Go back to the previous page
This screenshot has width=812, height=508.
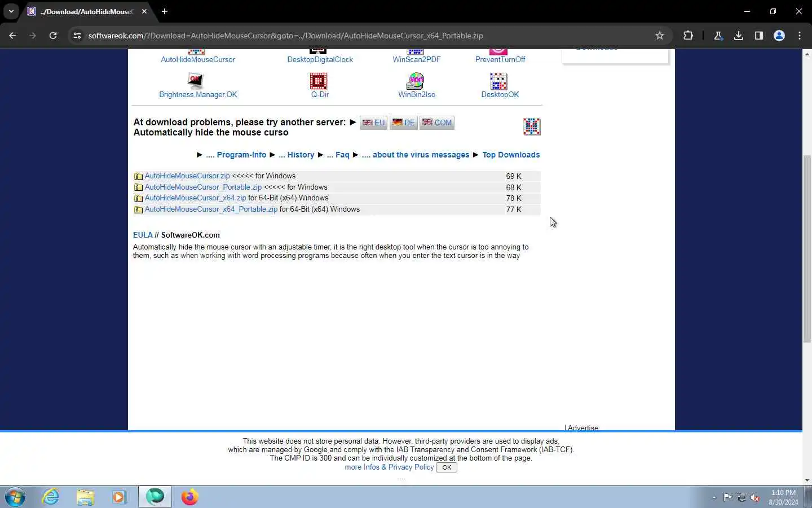tap(12, 36)
